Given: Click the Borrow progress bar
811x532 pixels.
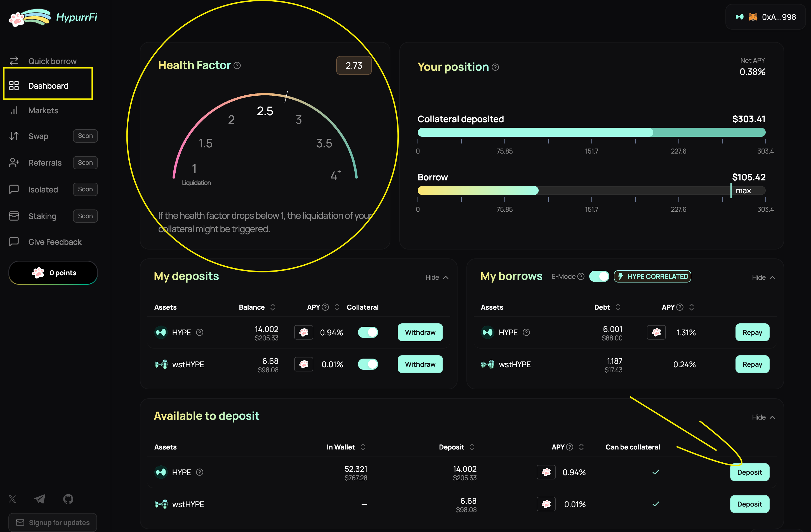Looking at the screenshot, I should [x=591, y=190].
